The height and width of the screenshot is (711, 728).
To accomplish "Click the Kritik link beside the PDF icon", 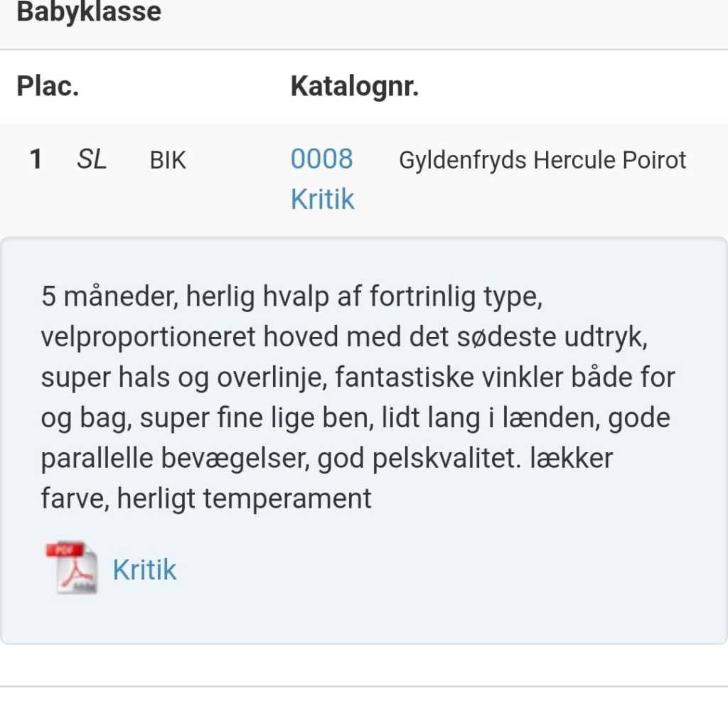I will [x=144, y=570].
